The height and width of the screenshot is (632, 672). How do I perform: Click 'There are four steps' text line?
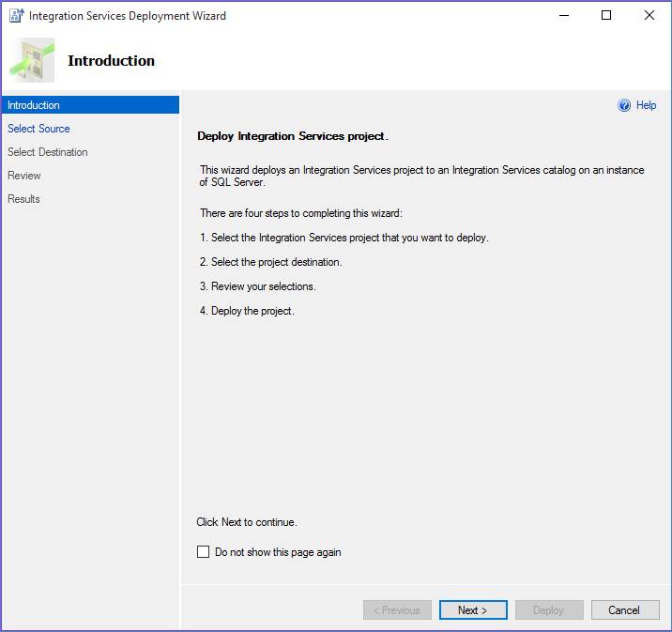[301, 213]
